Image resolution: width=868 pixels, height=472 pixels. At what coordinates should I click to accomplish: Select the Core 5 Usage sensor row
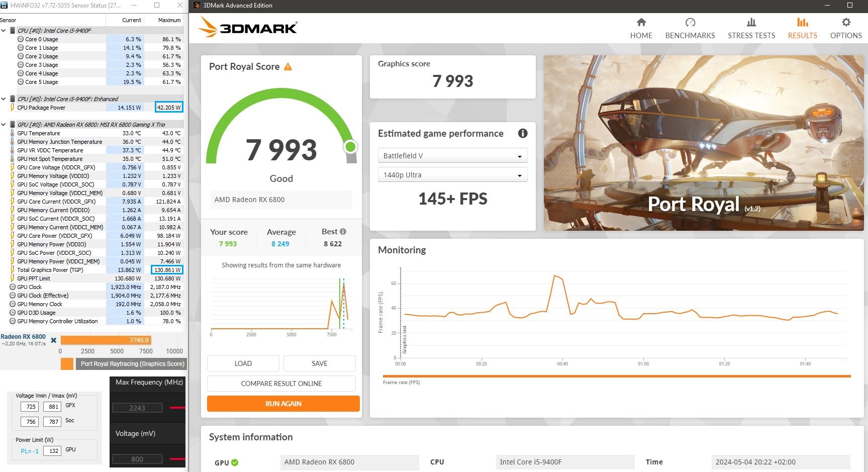click(91, 82)
